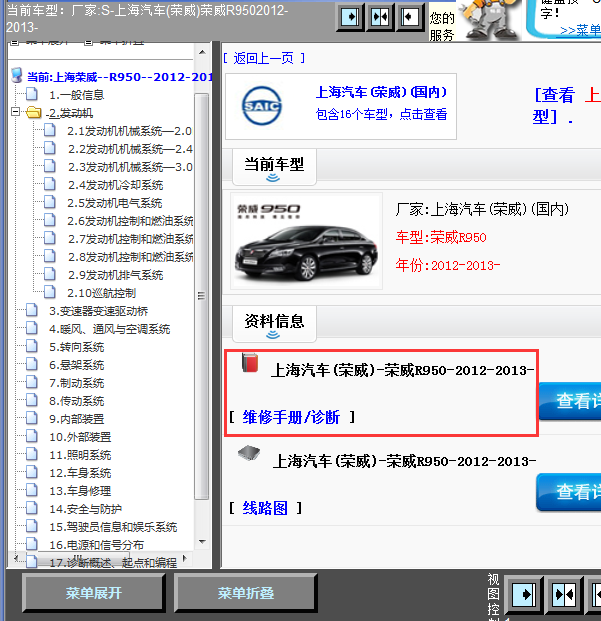Click the open folder icon for 2.发动机

[34, 113]
